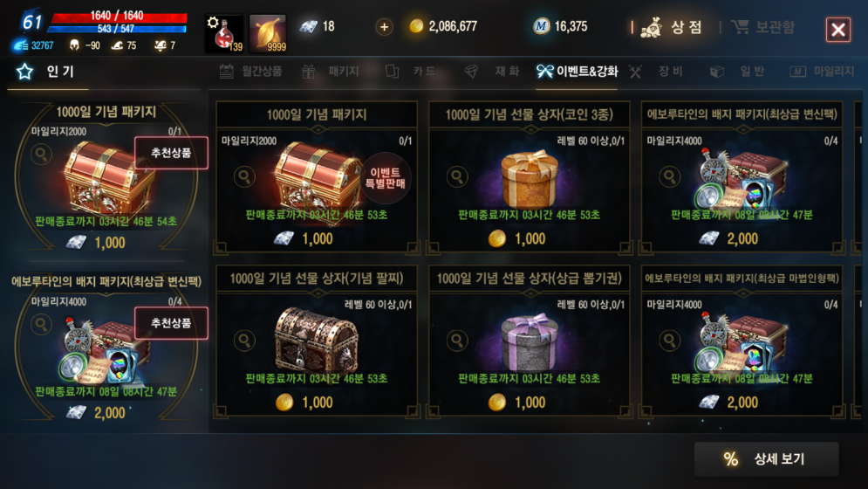This screenshot has width=868, height=489.
Task: Inspect the 기념 팔찌 chest magnifier
Action: coord(244,341)
